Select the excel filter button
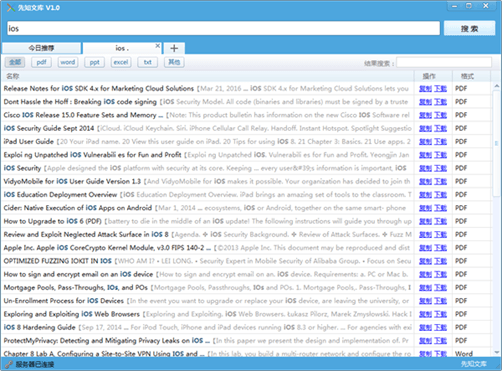Viewport: 502px width, 371px height. (121, 62)
